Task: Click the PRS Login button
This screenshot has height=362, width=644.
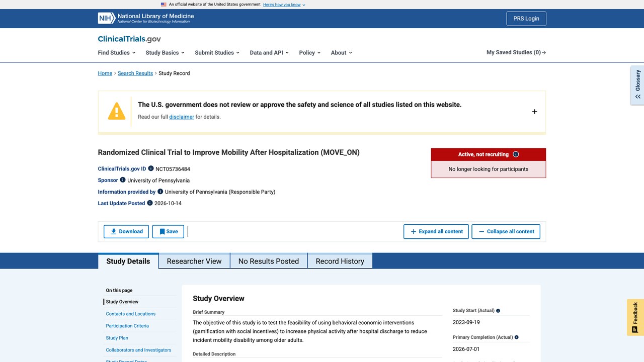Action: [526, 19]
